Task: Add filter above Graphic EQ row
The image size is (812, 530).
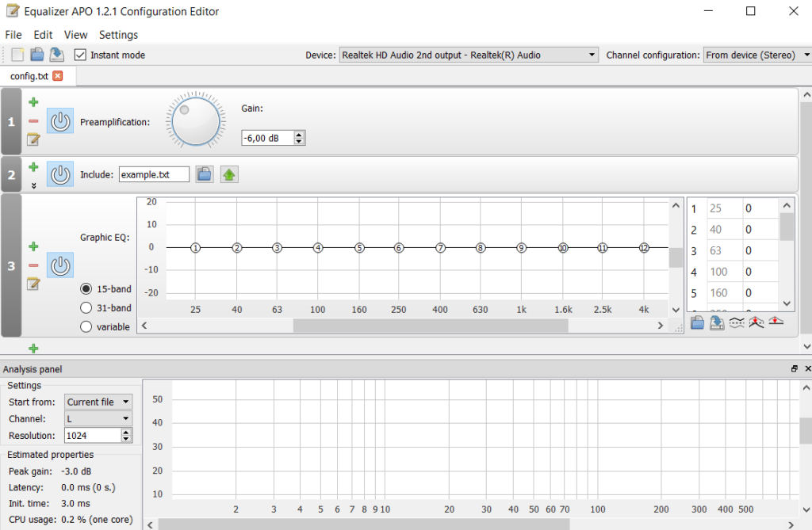Action: 33,246
